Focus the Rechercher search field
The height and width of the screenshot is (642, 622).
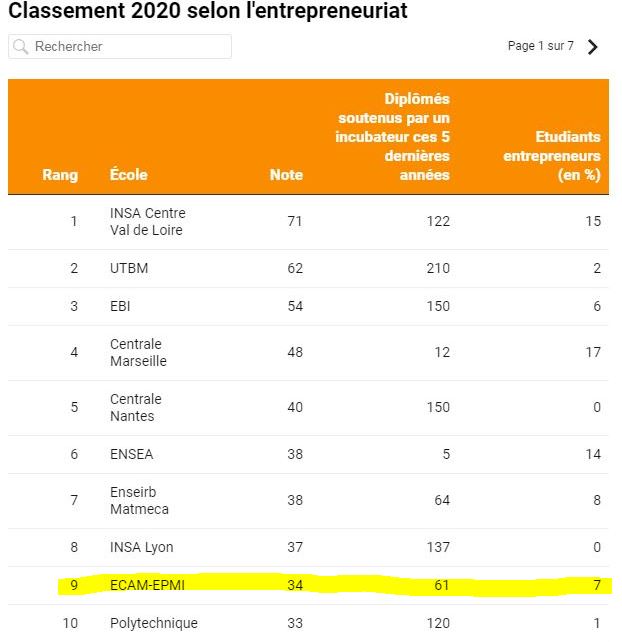120,46
